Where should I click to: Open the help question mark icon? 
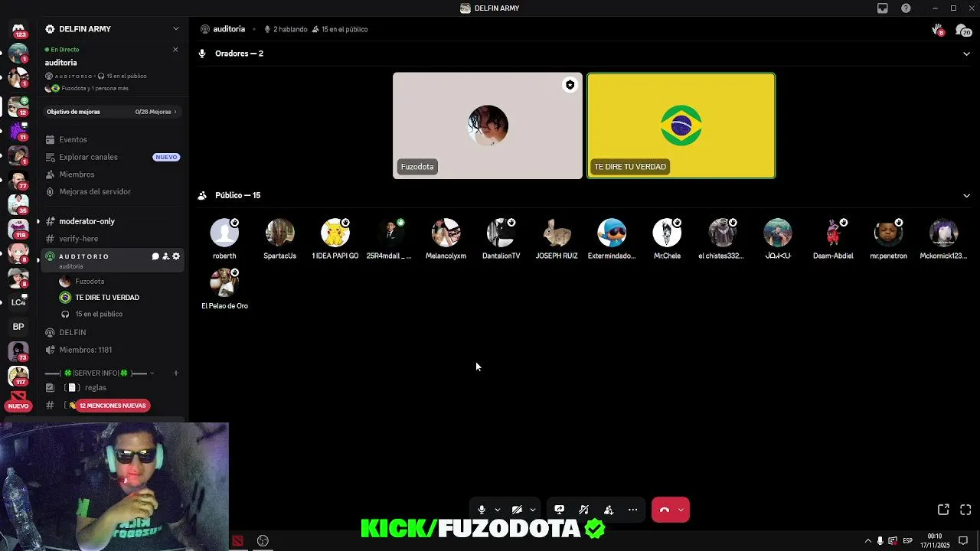point(906,8)
